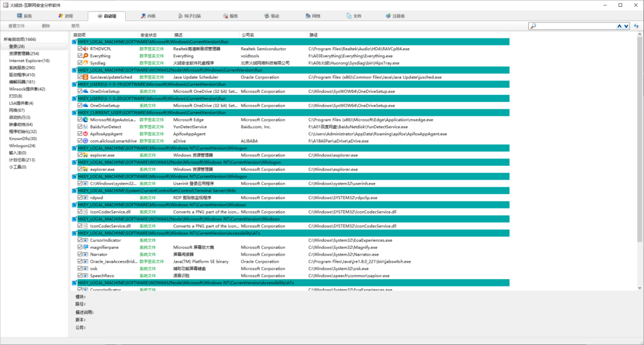The image size is (644, 345).
Task: Focus the search input field
Action: point(575,26)
